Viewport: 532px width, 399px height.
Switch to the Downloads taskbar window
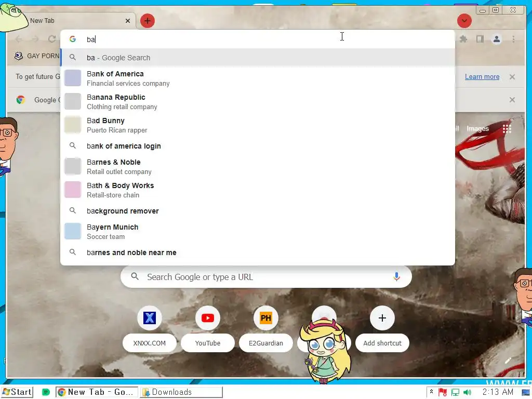(181, 392)
